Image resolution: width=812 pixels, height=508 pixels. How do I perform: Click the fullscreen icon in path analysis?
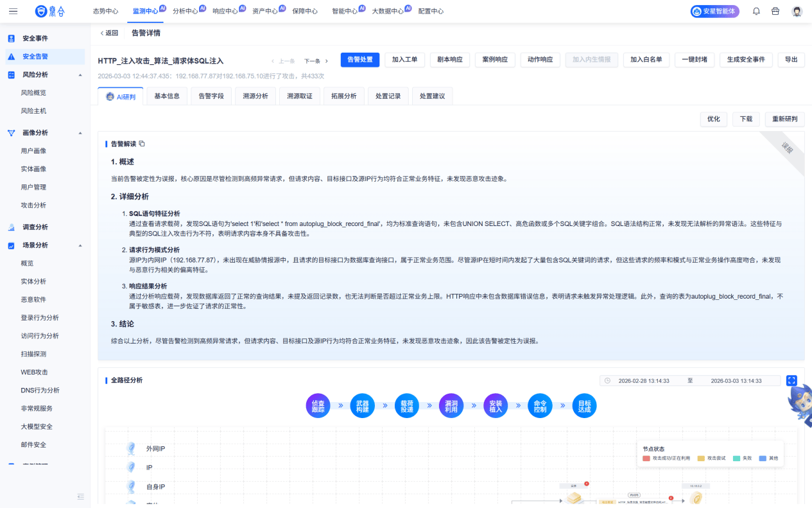point(791,381)
